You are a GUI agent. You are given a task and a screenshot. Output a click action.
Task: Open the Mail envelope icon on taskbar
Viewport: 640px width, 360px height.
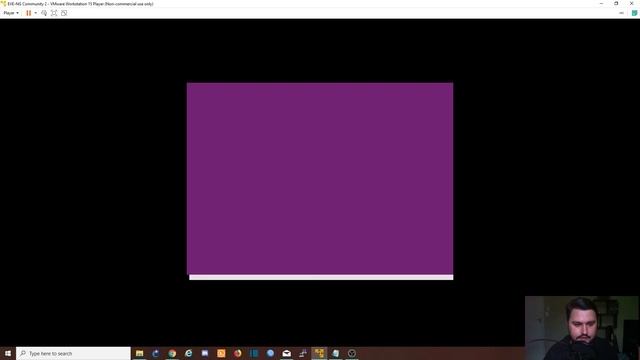[x=287, y=353]
